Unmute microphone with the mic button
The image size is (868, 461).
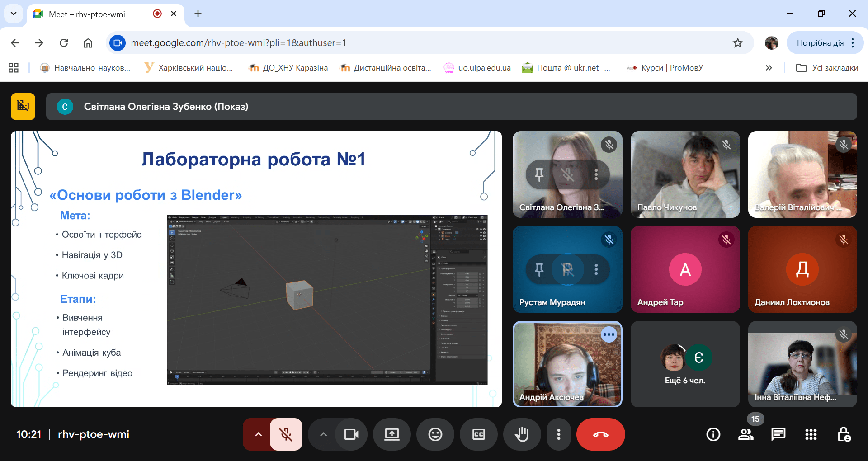click(x=286, y=434)
